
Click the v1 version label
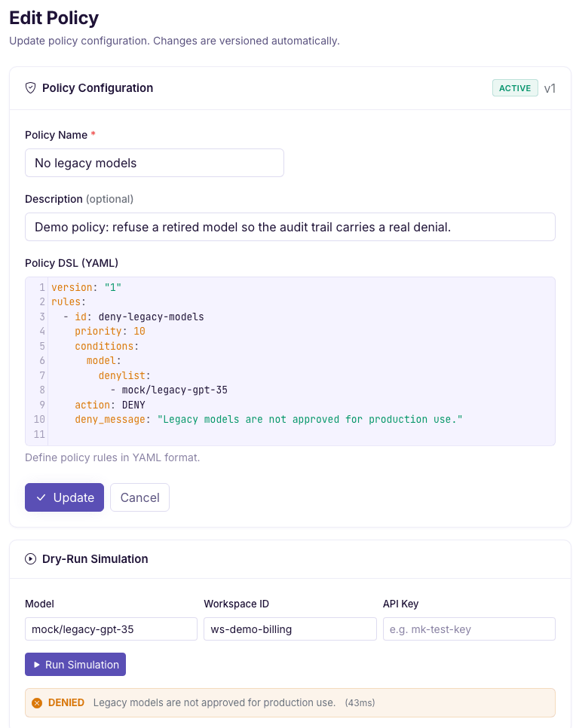click(550, 88)
